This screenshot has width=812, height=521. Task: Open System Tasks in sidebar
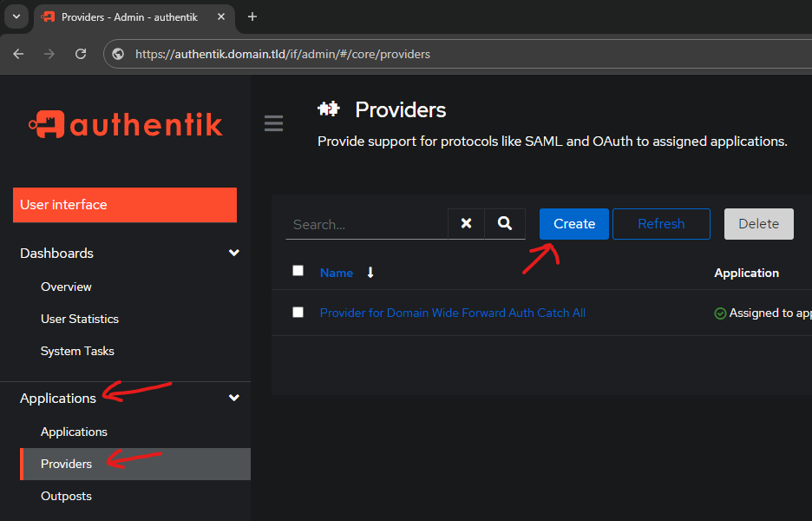click(x=78, y=351)
